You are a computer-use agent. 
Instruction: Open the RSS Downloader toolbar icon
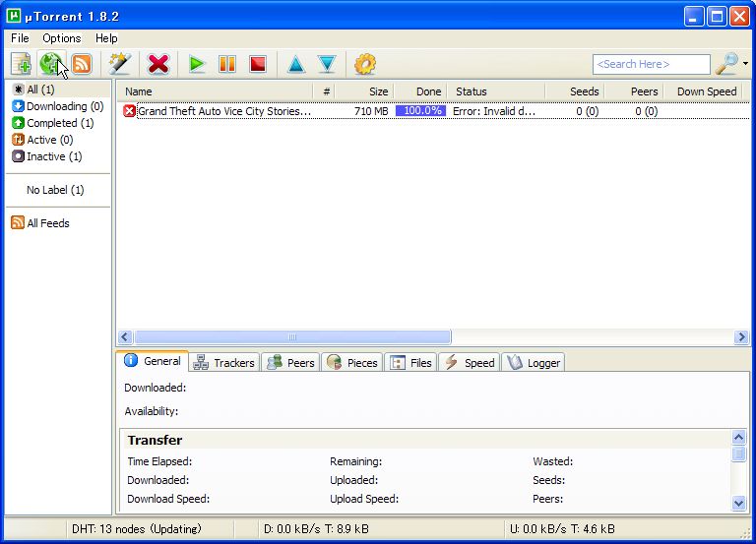tap(81, 64)
